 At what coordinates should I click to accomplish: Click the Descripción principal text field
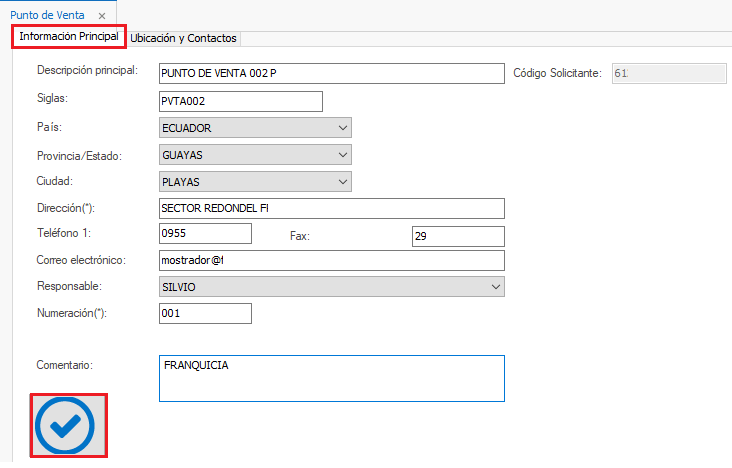[331, 74]
